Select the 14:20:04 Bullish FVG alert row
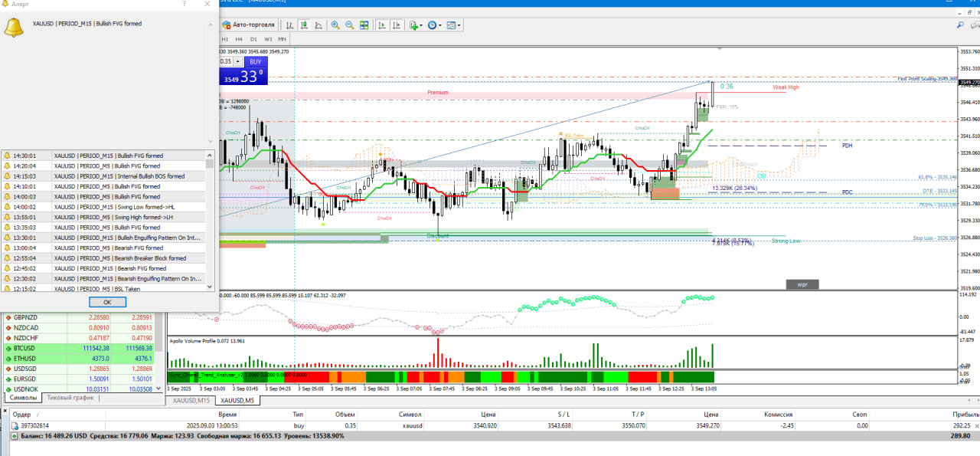 click(103, 166)
